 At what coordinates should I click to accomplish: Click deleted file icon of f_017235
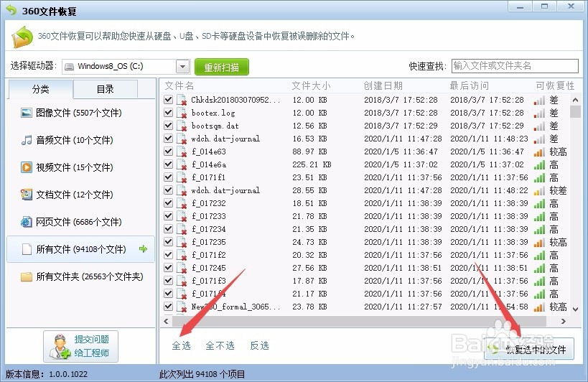click(x=182, y=242)
